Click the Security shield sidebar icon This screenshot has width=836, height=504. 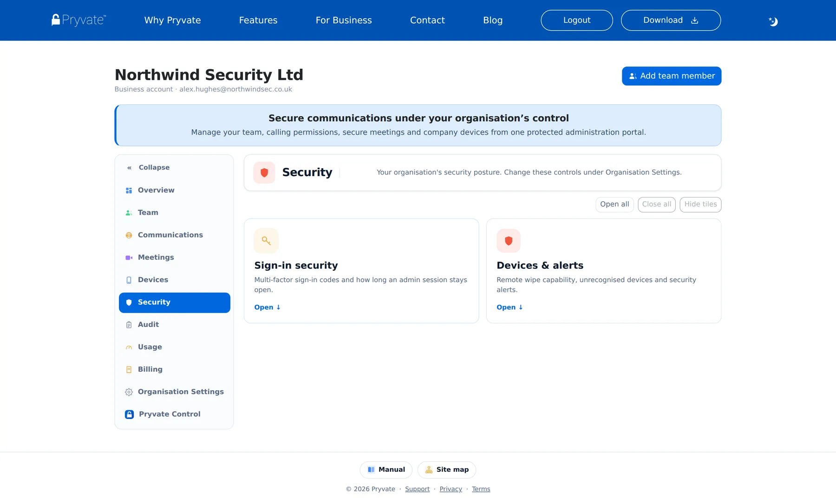click(129, 302)
